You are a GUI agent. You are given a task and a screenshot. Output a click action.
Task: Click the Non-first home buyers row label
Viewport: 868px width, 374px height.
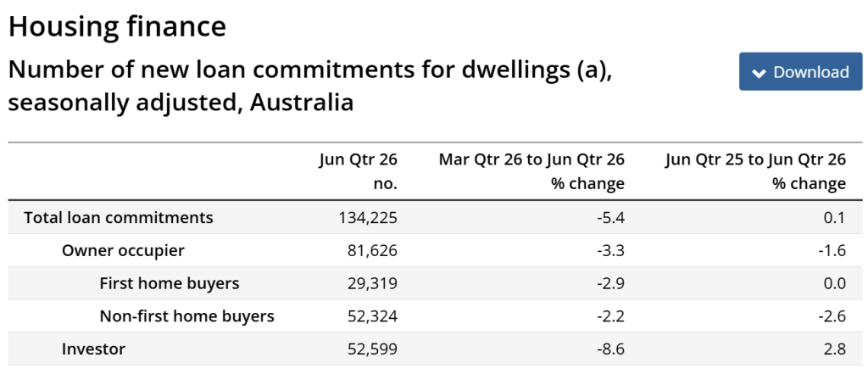click(187, 315)
